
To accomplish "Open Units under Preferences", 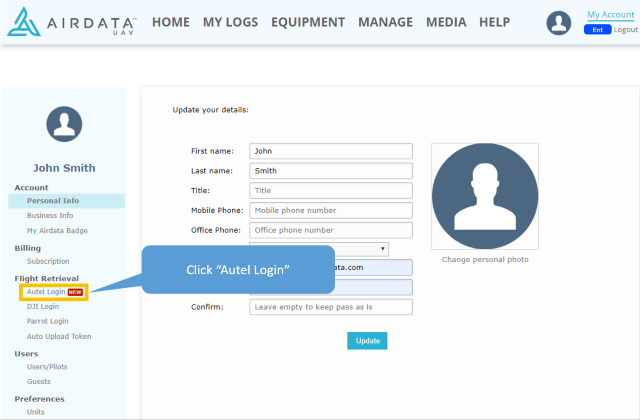I will click(36, 412).
